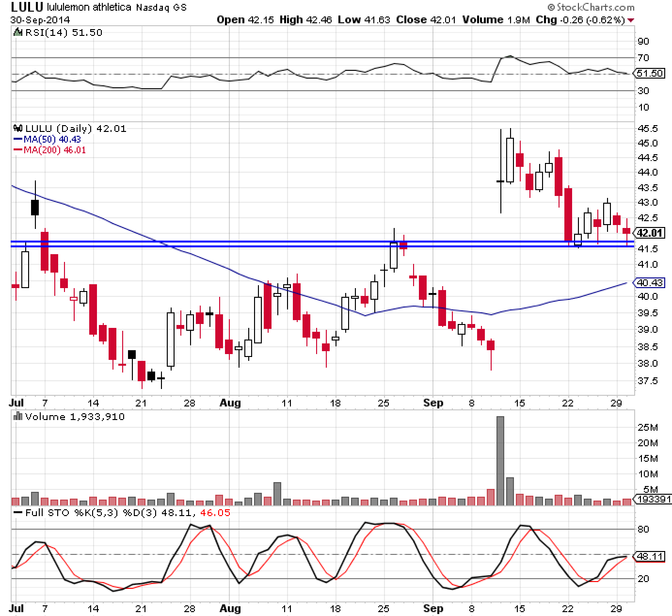This screenshot has height=616, width=672.
Task: Click the volume bars icon next to Volume
Action: (x=18, y=416)
